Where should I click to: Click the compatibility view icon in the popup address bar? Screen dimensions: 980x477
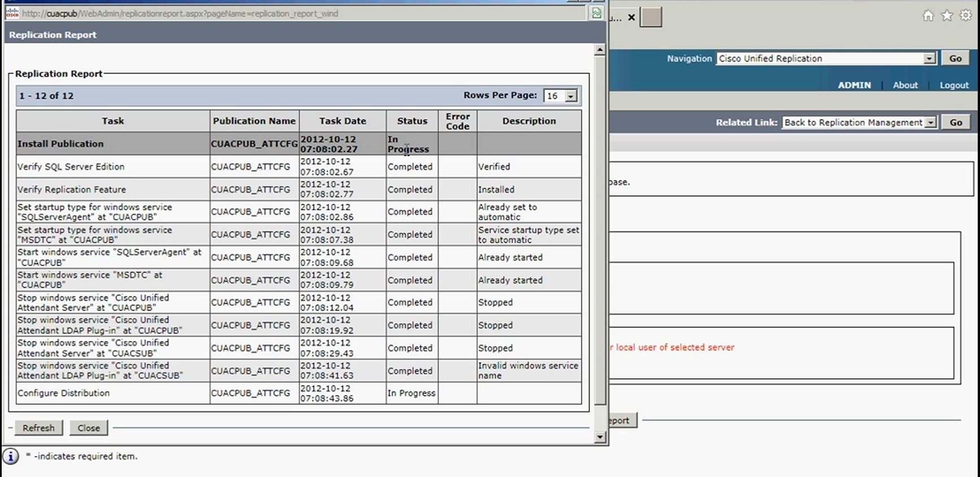point(596,13)
